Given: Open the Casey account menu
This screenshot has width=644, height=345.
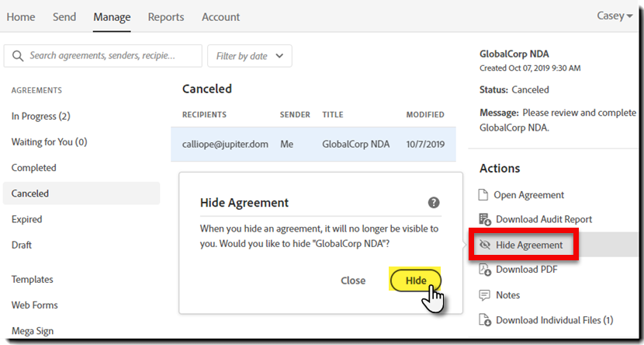Looking at the screenshot, I should click(x=615, y=16).
